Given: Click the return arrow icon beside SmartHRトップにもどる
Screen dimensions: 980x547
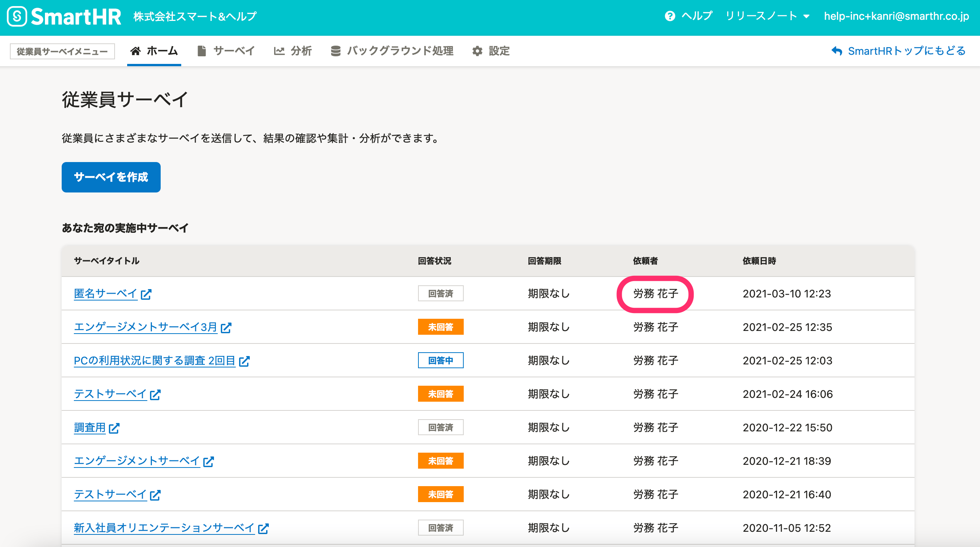Looking at the screenshot, I should pyautogui.click(x=837, y=51).
